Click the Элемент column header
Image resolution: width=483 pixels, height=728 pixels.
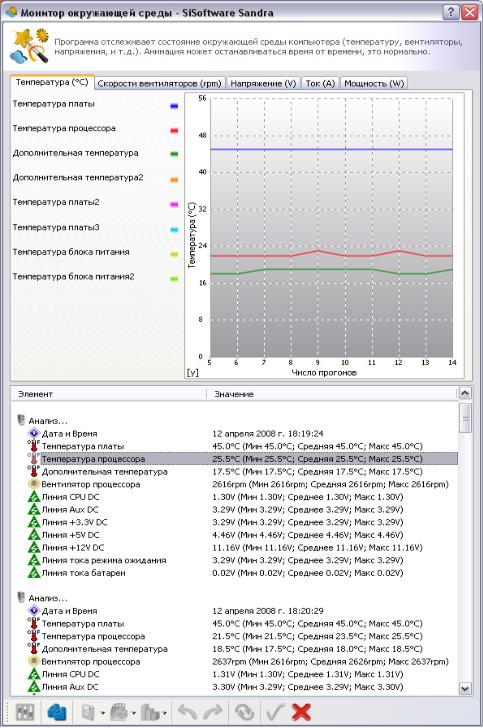[108, 394]
